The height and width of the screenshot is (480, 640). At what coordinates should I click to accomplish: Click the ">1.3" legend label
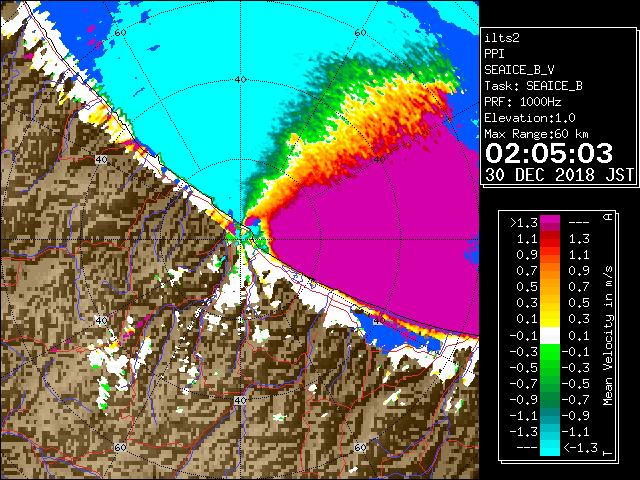coord(523,223)
